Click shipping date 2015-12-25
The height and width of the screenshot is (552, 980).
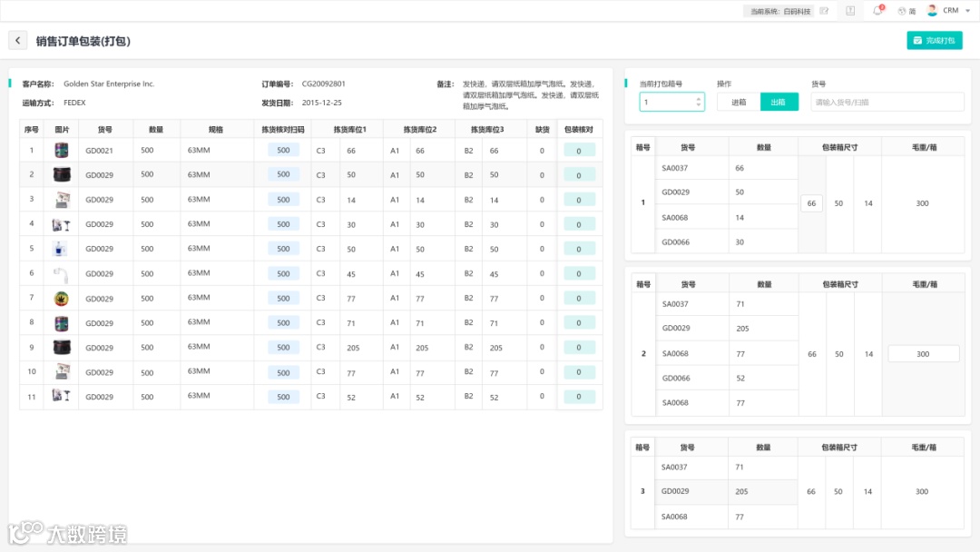tap(322, 103)
